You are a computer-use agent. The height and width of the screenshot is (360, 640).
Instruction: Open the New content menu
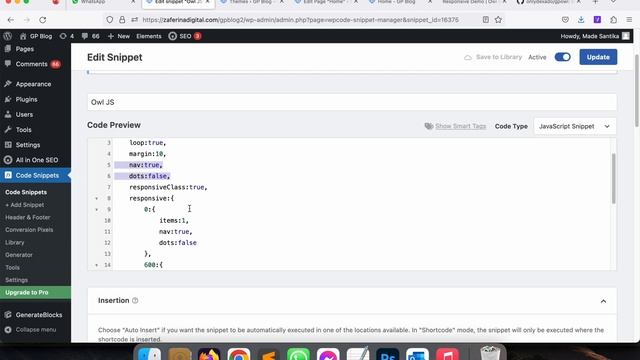point(118,36)
